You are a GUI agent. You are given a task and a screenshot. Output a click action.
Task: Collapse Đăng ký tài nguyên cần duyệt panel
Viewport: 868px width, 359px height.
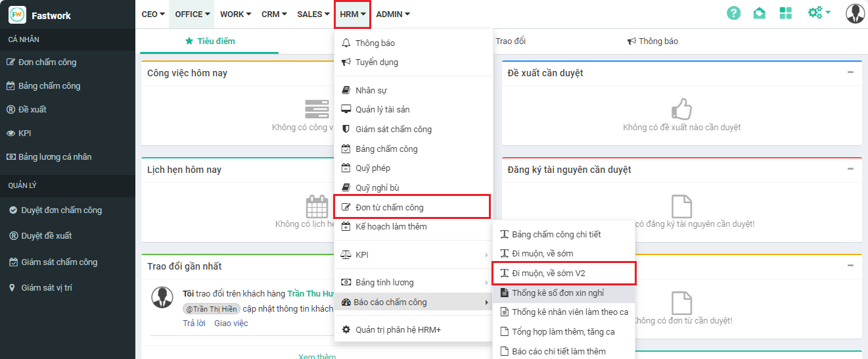coord(850,169)
